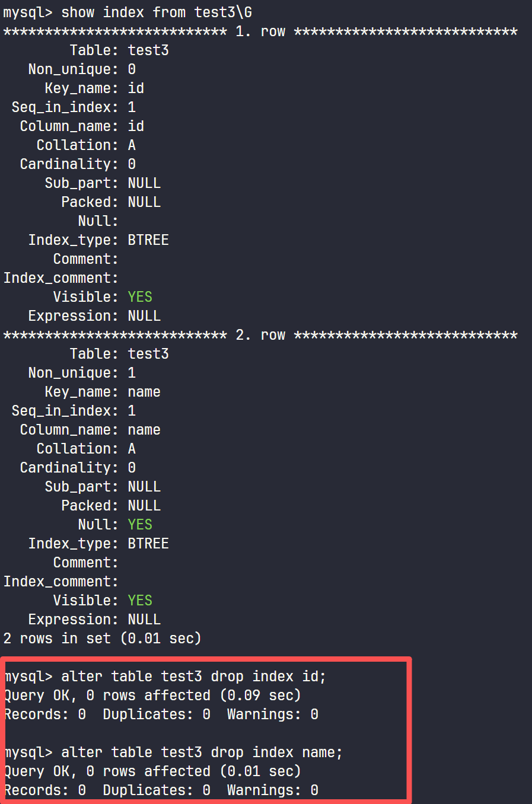Click the "drop index id;" alter table command
Viewport: 532px width, 804px height.
pyautogui.click(x=193, y=677)
